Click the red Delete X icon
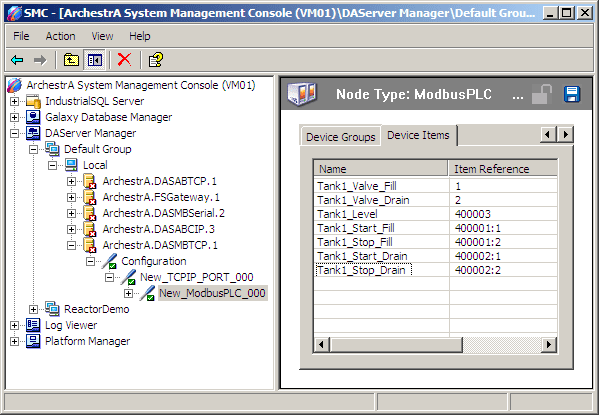The image size is (599, 415). pyautogui.click(x=124, y=60)
